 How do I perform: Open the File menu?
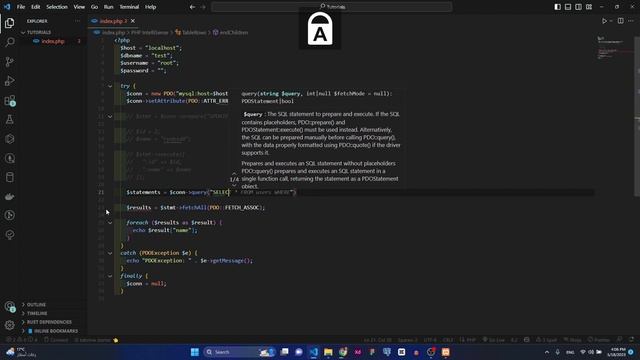(x=21, y=7)
